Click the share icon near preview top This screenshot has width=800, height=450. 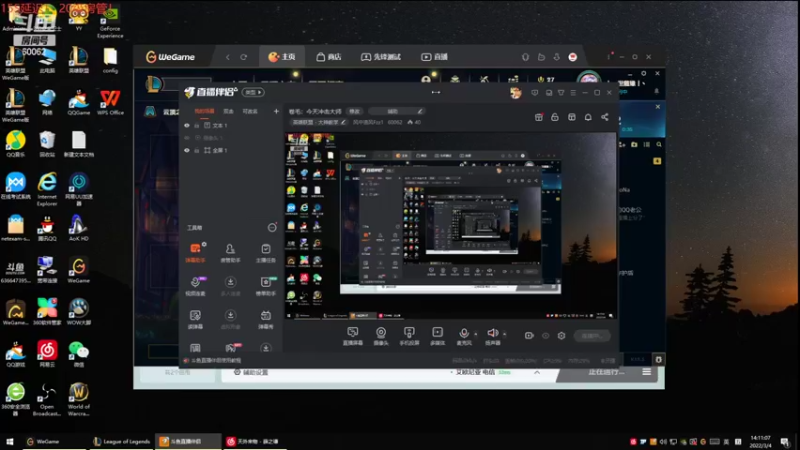[605, 117]
